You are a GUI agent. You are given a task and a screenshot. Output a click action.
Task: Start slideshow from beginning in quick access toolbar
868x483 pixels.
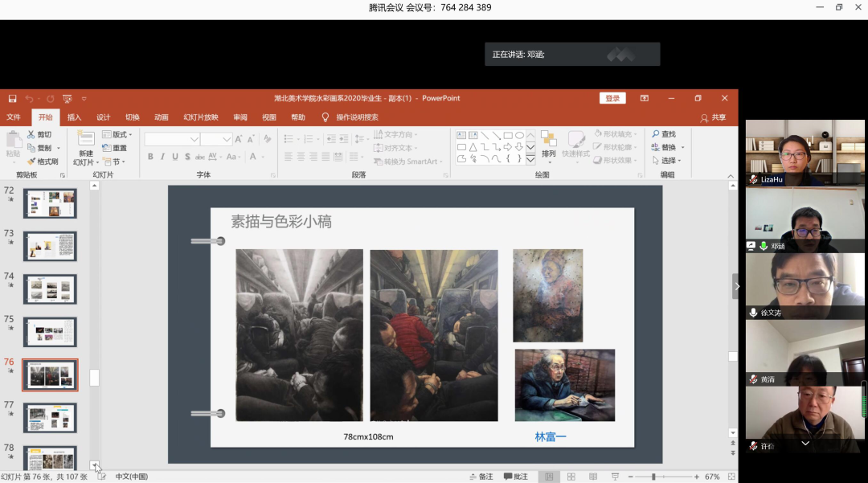click(x=67, y=99)
